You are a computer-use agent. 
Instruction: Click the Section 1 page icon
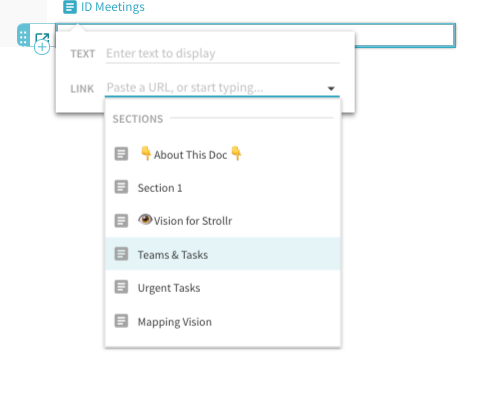click(121, 187)
